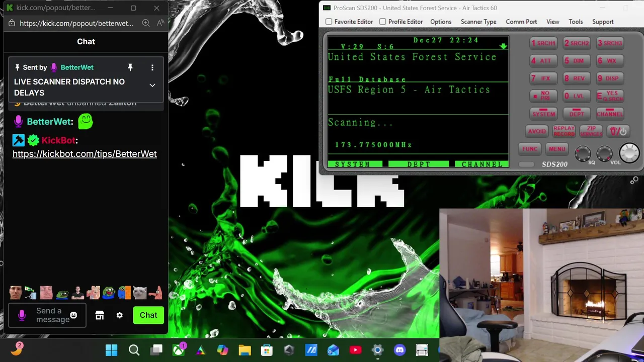Click the green signal arrow on display
Image resolution: width=644 pixels, height=362 pixels.
[x=503, y=46]
